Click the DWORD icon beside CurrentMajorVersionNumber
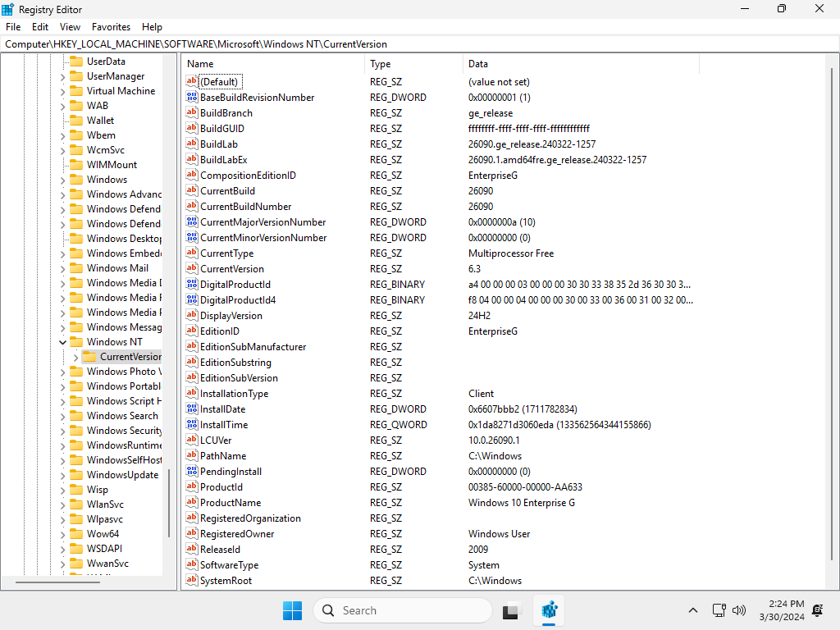Viewport: 840px width, 630px height. tap(192, 221)
